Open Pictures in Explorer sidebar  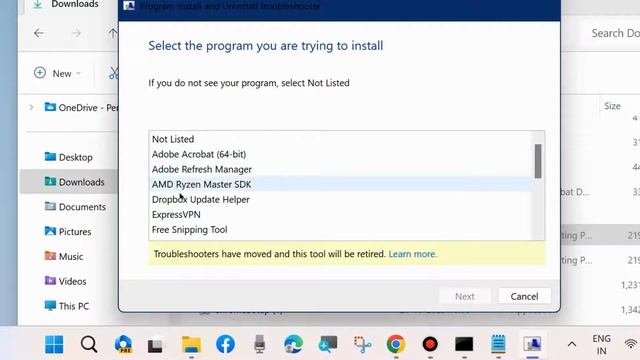(x=68, y=231)
